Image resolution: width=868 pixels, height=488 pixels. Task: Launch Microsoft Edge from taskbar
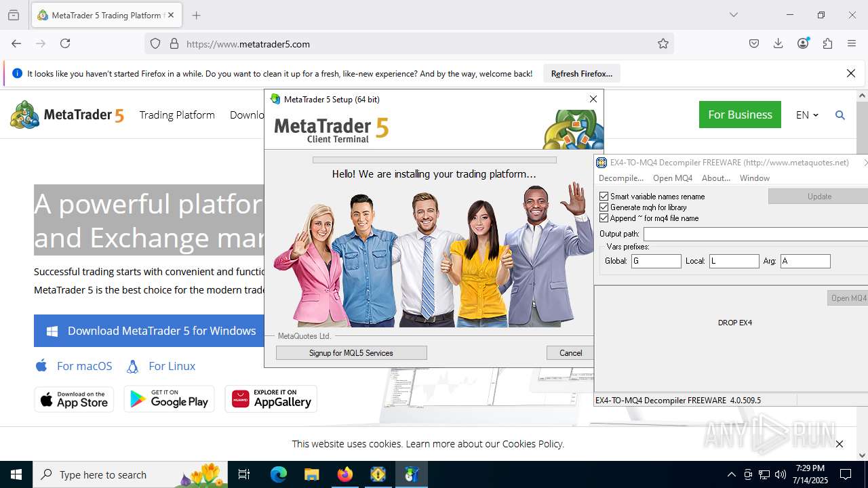pyautogui.click(x=279, y=474)
